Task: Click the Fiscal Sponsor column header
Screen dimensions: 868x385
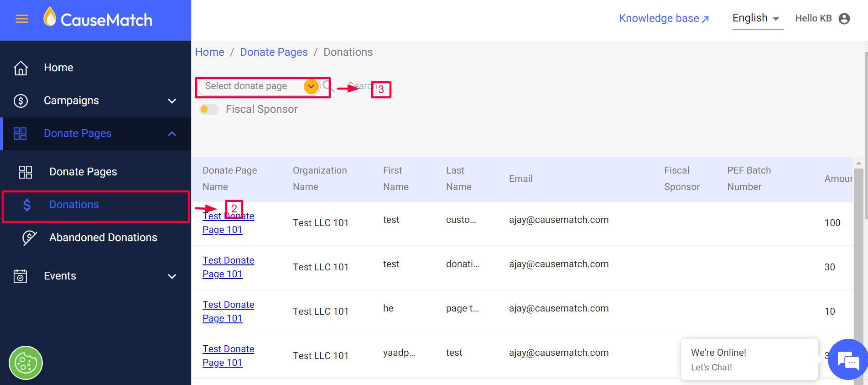Action: 682,179
